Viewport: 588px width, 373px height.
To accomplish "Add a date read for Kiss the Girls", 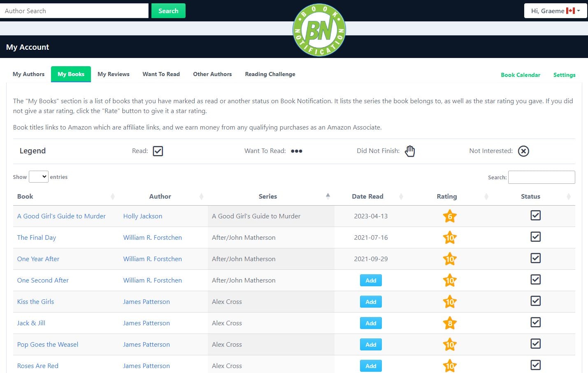I will tap(371, 302).
